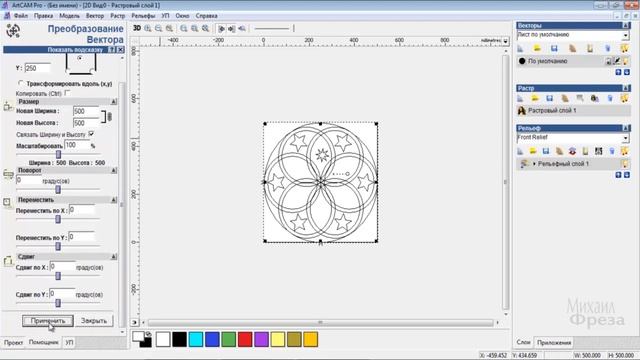Delete bitmap layer trash icon in Растр
640x360 pixels.
point(610,98)
